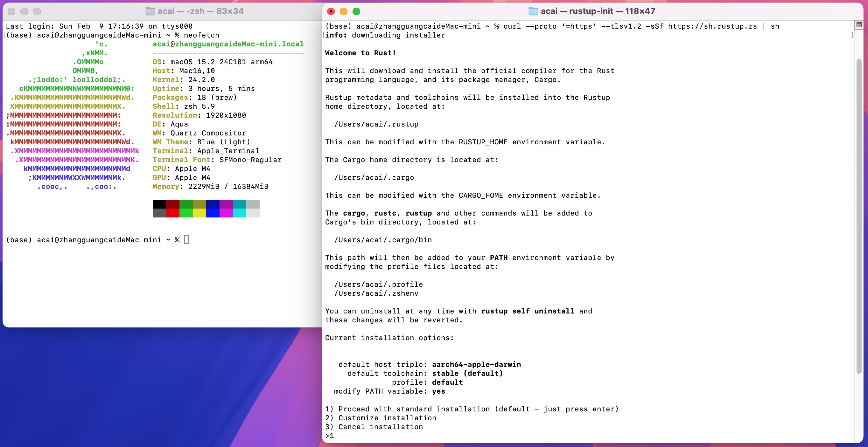The height and width of the screenshot is (447, 868).
Task: Click the inactive minimize button of zsh window
Action: click(24, 11)
